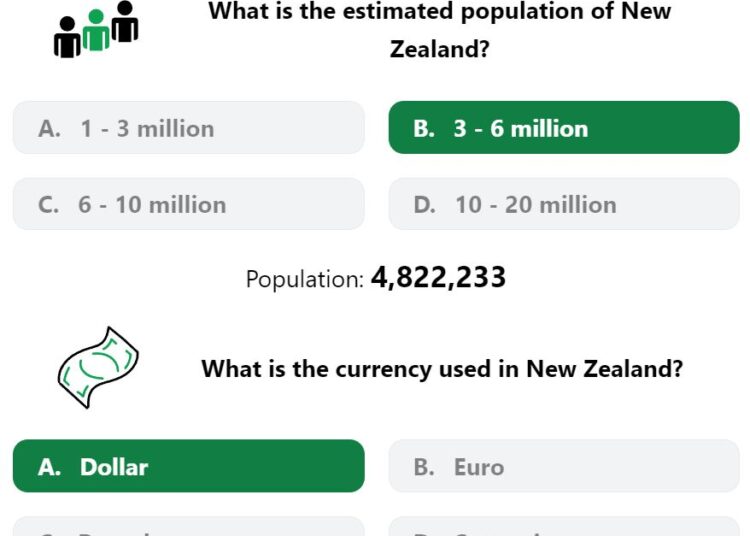This screenshot has width=750, height=536.
Task: Pick the Euro currency answer
Action: pos(564,466)
